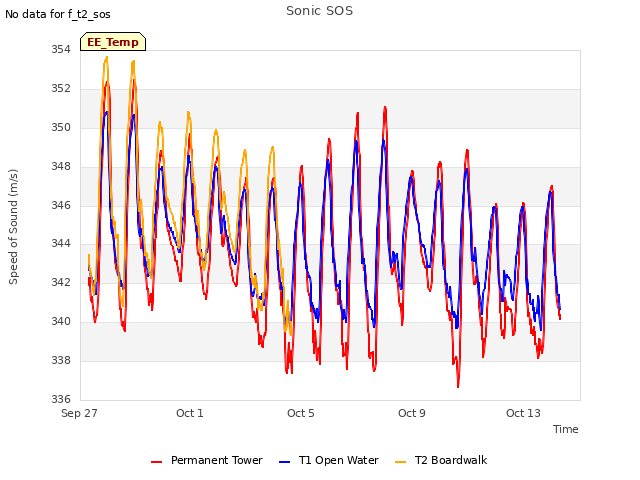
Task: Click the 342 y-axis tick label
Action: pyautogui.click(x=61, y=282)
